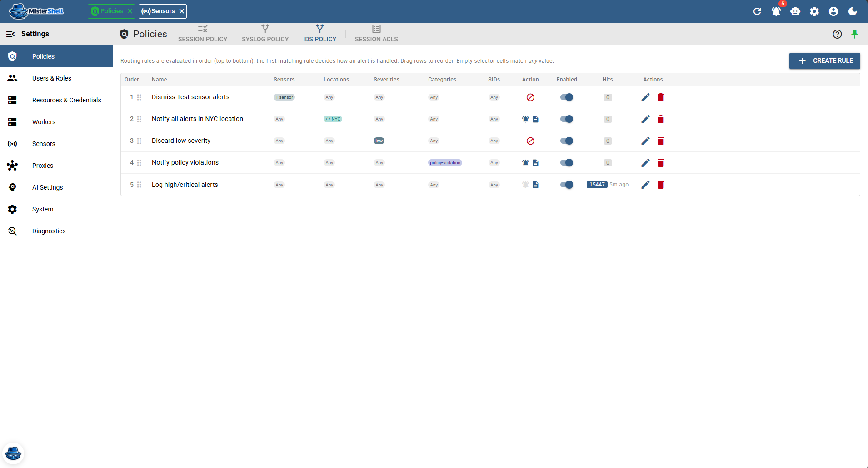Screen dimensions: 868x468
Task: Close the Policies top tab
Action: coord(130,11)
